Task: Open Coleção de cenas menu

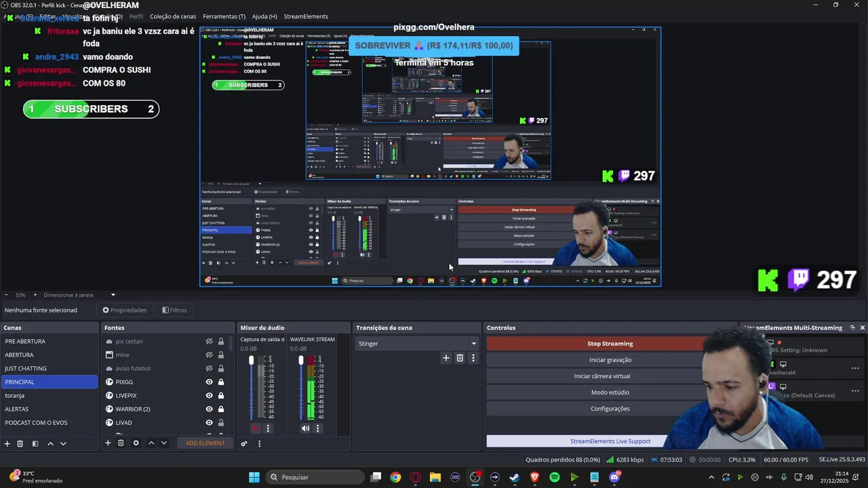Action: [x=173, y=16]
